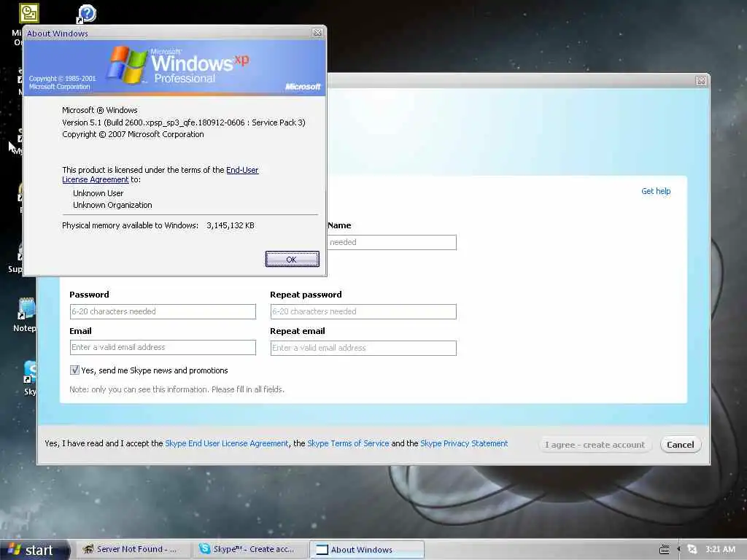Viewport: 747px width, 560px height.
Task: Click the Email input field
Action: [163, 347]
